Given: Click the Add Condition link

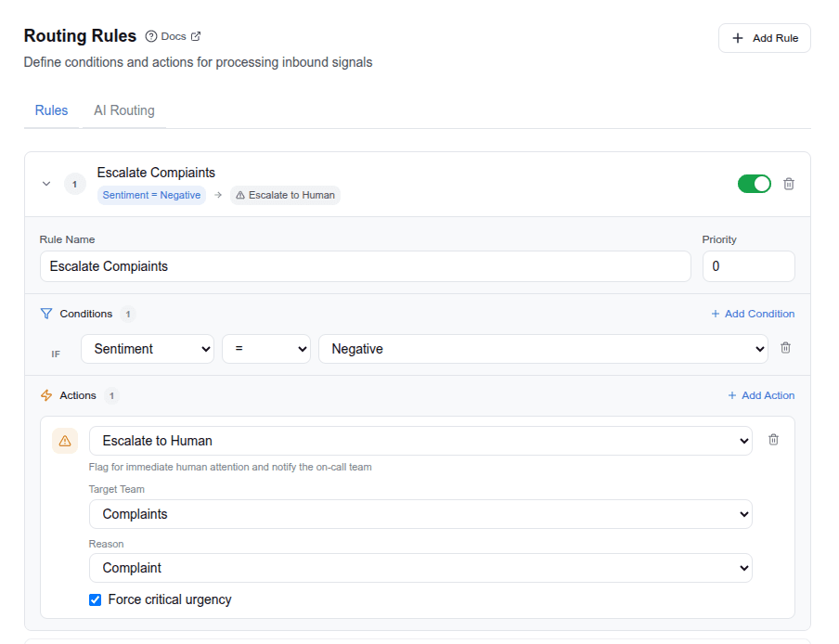Looking at the screenshot, I should [x=752, y=314].
